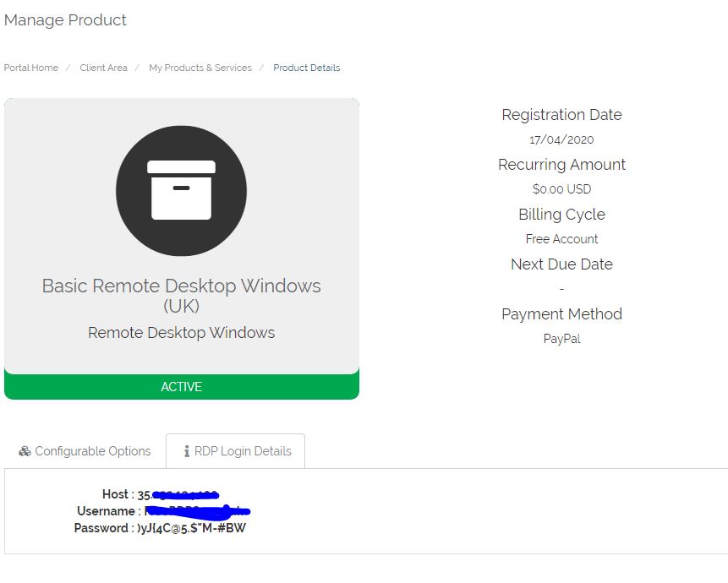Screen dimensions: 728x583
Task: Click the Free Account billing cycle text
Action: pos(561,239)
